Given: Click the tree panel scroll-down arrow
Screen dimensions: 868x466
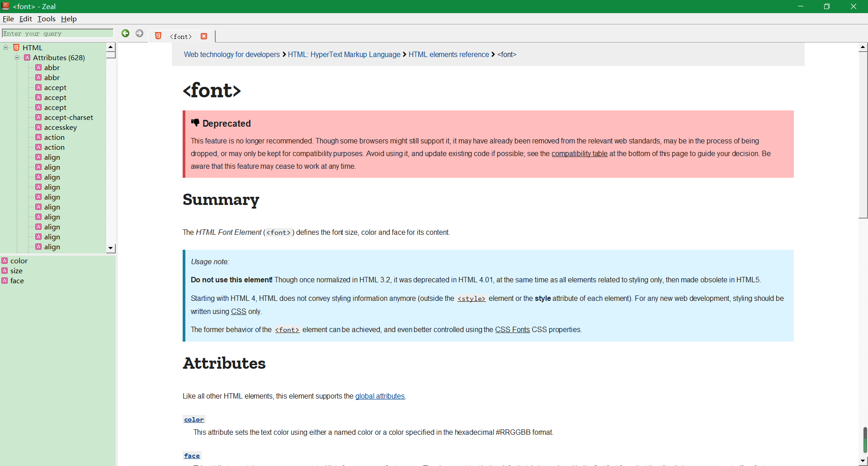Looking at the screenshot, I should [x=111, y=248].
